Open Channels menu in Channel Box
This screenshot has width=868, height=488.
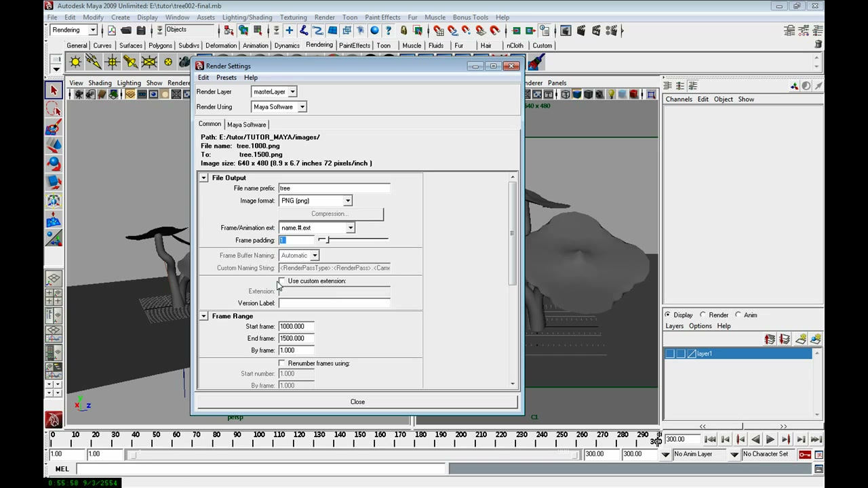[679, 99]
